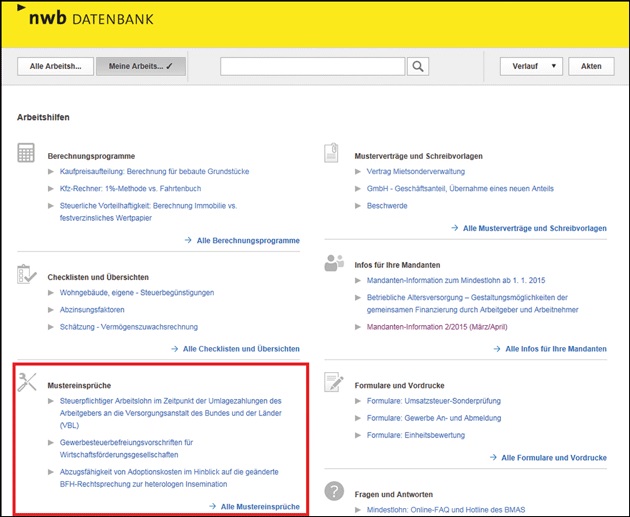This screenshot has width=630, height=517.
Task: Click the pencil form icon beside Formulare und Vordrucke
Action: tap(334, 383)
